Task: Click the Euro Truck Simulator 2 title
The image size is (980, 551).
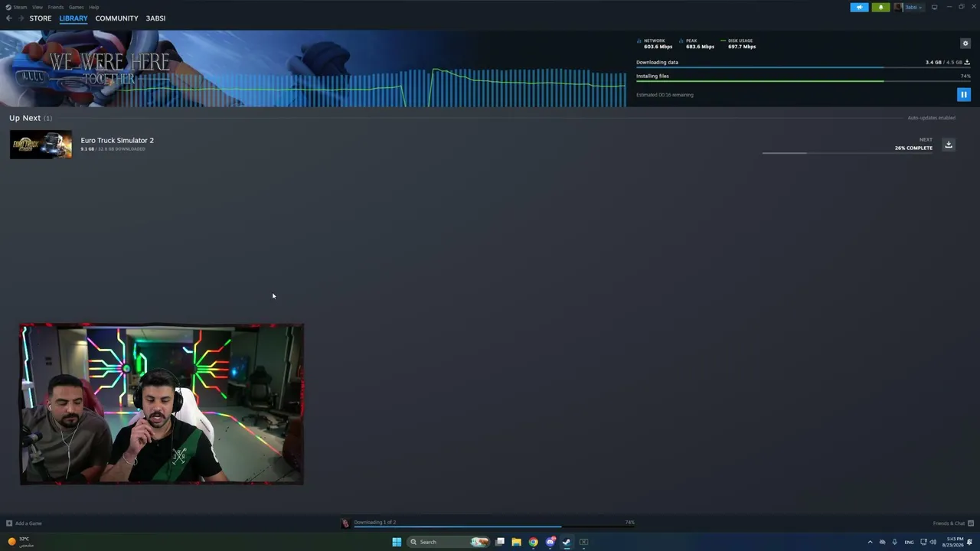Action: pos(117,140)
